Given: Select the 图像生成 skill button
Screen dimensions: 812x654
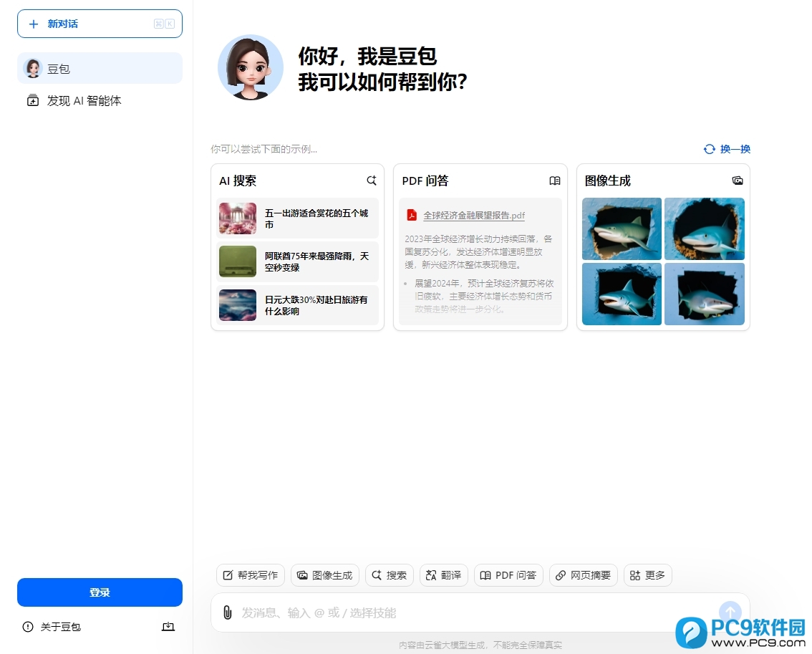Looking at the screenshot, I should (x=324, y=575).
